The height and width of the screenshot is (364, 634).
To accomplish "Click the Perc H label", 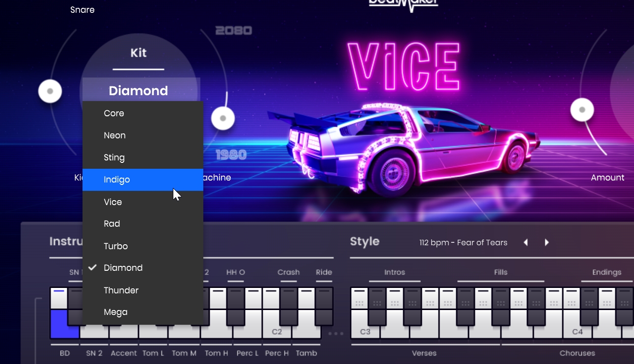I will (277, 353).
